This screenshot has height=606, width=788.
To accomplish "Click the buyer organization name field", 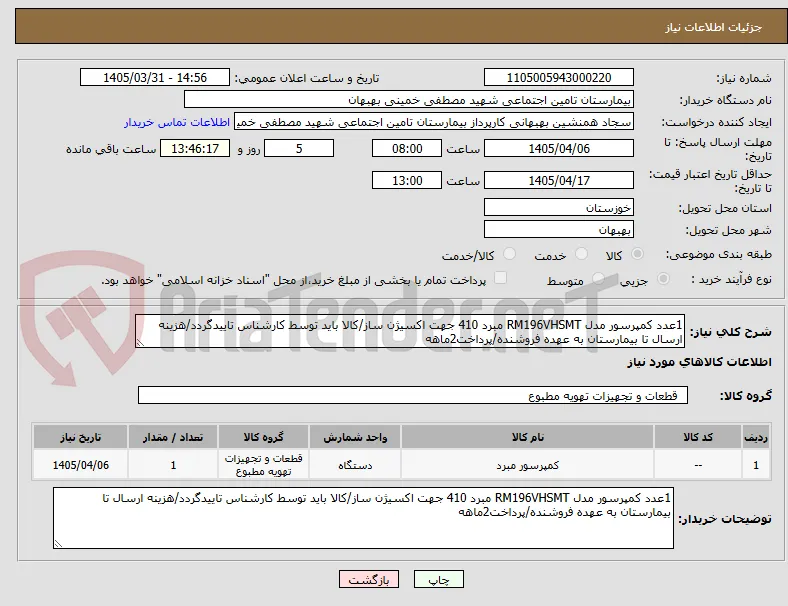I will click(409, 99).
